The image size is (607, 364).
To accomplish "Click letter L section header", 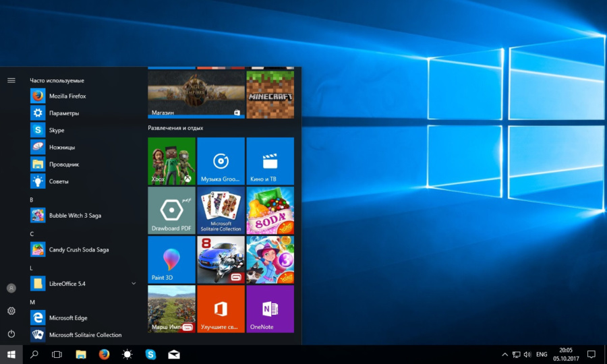I will point(31,268).
